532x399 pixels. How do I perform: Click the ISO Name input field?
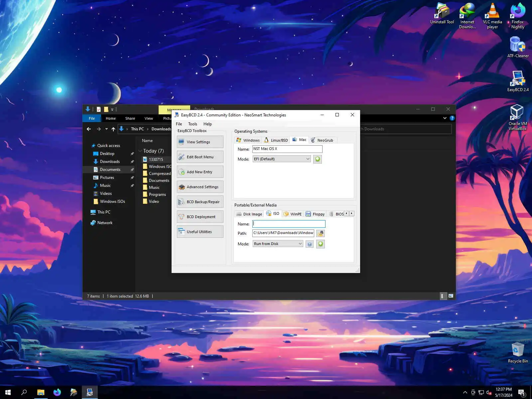tap(289, 224)
